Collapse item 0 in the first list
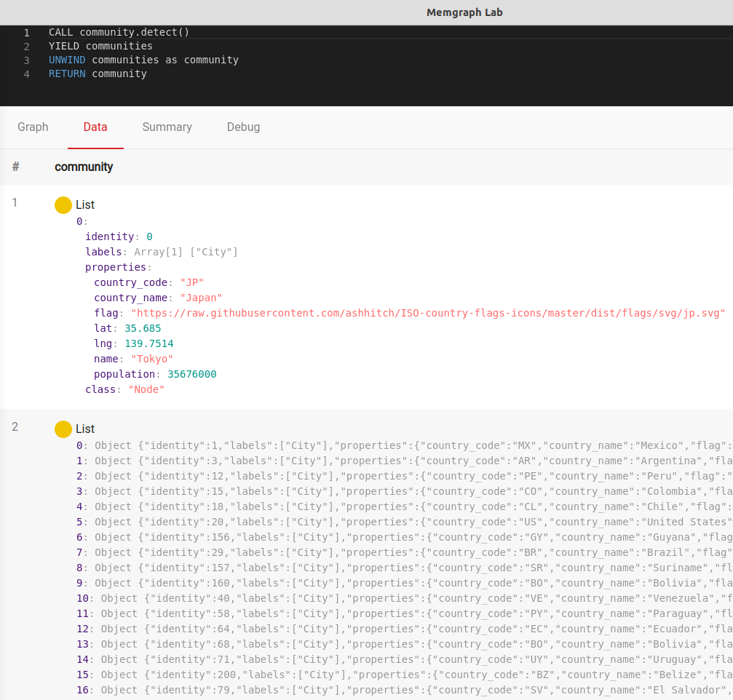This screenshot has width=733, height=700. (x=82, y=221)
